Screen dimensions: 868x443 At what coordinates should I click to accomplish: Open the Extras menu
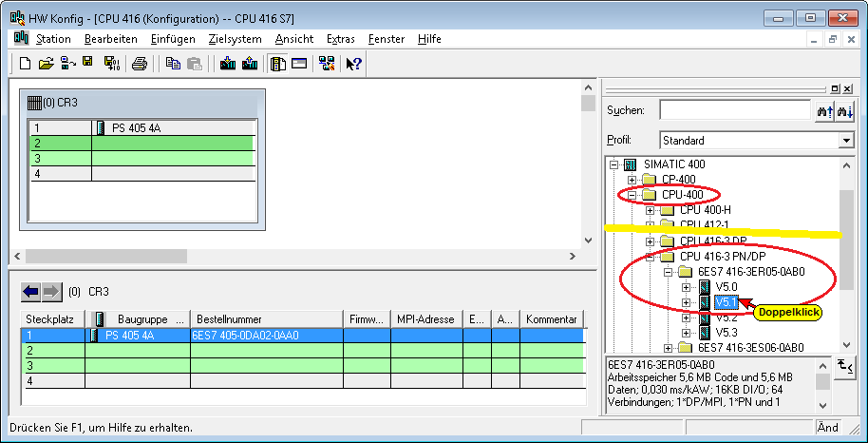(340, 39)
